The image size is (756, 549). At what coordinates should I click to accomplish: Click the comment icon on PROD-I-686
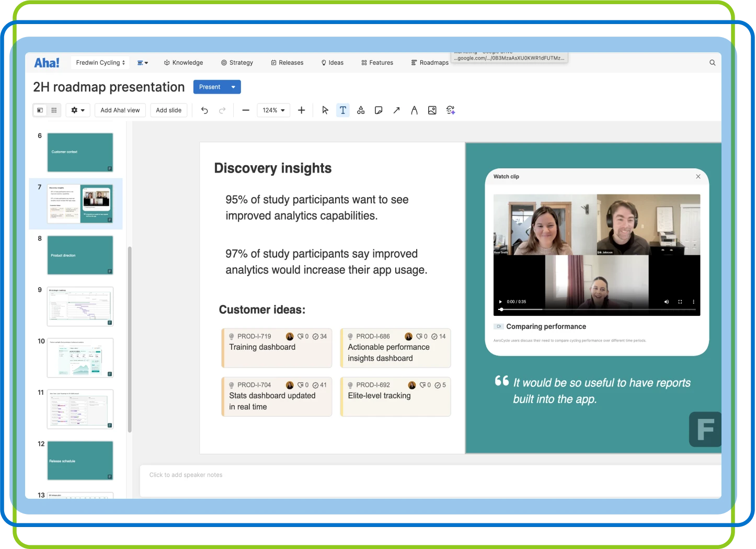(419, 337)
